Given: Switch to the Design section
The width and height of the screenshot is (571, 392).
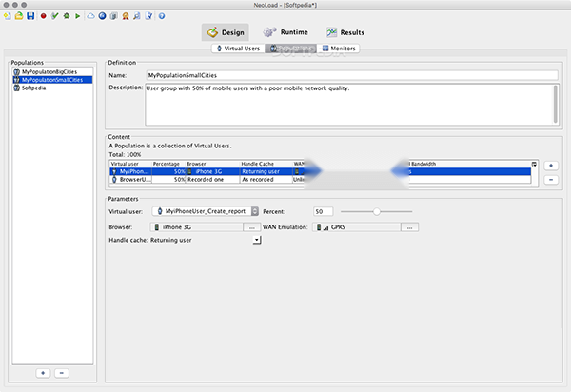Looking at the screenshot, I should click(x=226, y=32).
